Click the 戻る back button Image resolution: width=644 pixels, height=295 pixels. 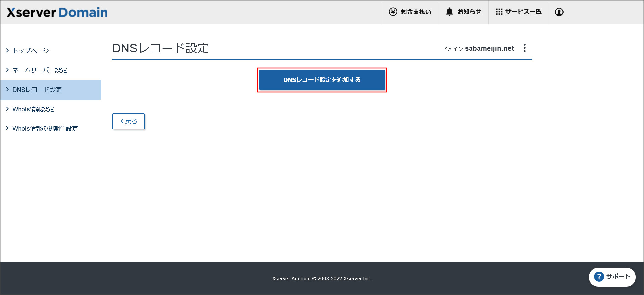point(128,121)
